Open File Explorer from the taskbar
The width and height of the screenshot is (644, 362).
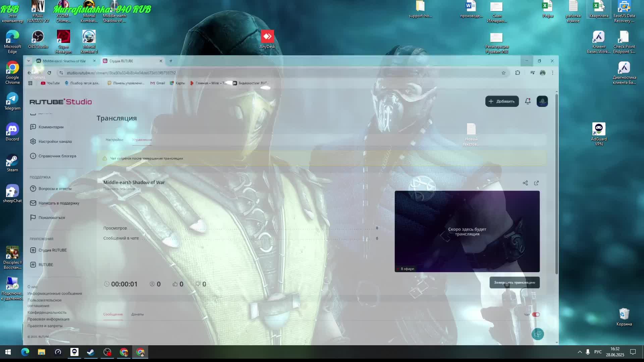pos(41,352)
